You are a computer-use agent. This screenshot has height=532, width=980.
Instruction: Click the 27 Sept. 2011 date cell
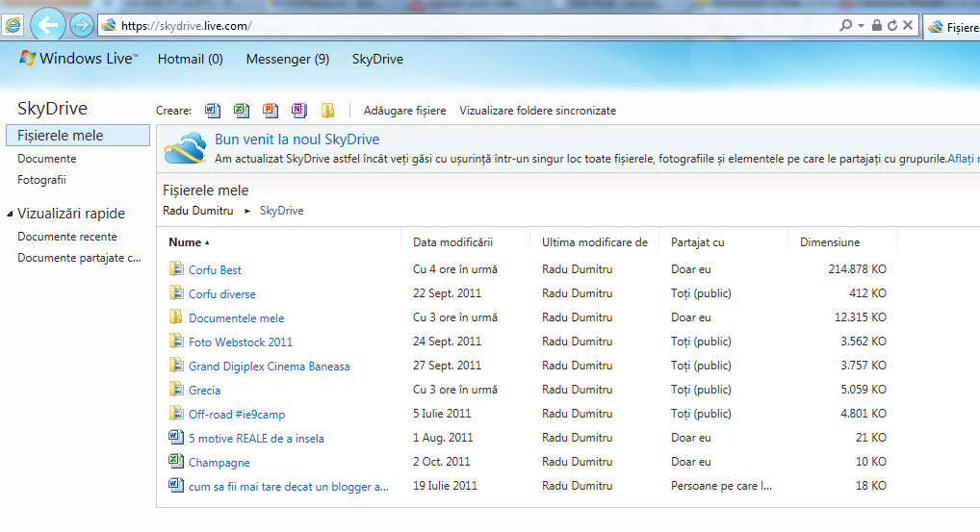pos(447,366)
